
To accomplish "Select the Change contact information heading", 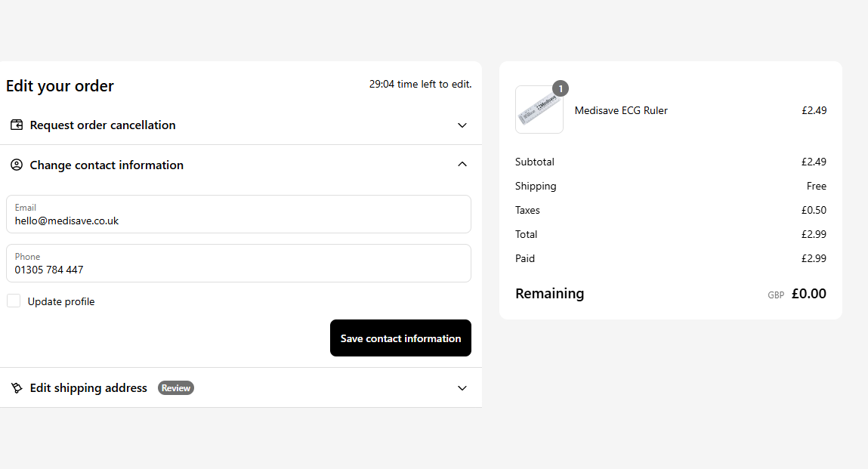I will [x=107, y=165].
